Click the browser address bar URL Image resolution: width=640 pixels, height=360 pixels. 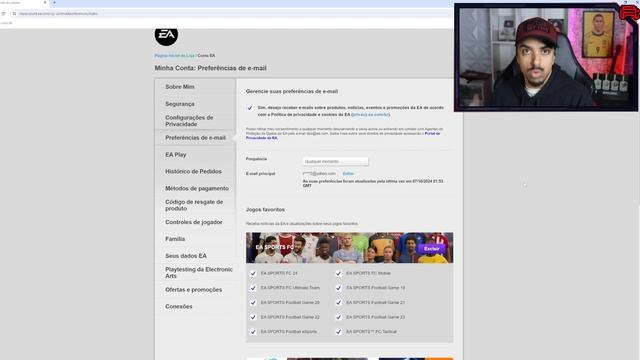(58, 13)
